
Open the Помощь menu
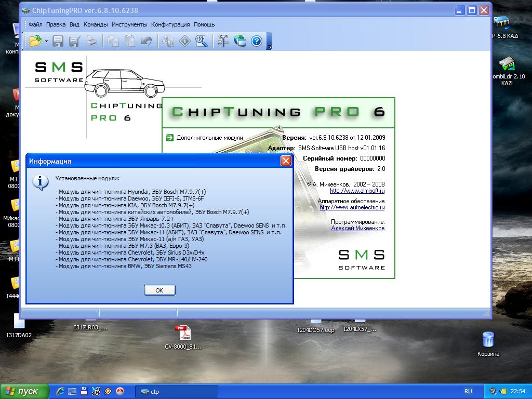pos(204,24)
